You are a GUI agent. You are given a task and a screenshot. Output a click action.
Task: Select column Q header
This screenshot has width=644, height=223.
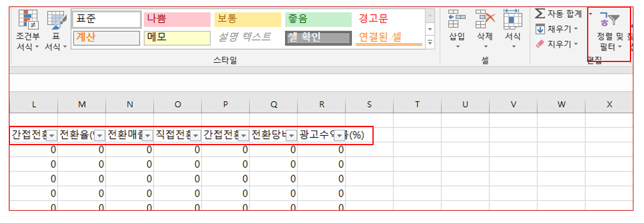(x=273, y=105)
